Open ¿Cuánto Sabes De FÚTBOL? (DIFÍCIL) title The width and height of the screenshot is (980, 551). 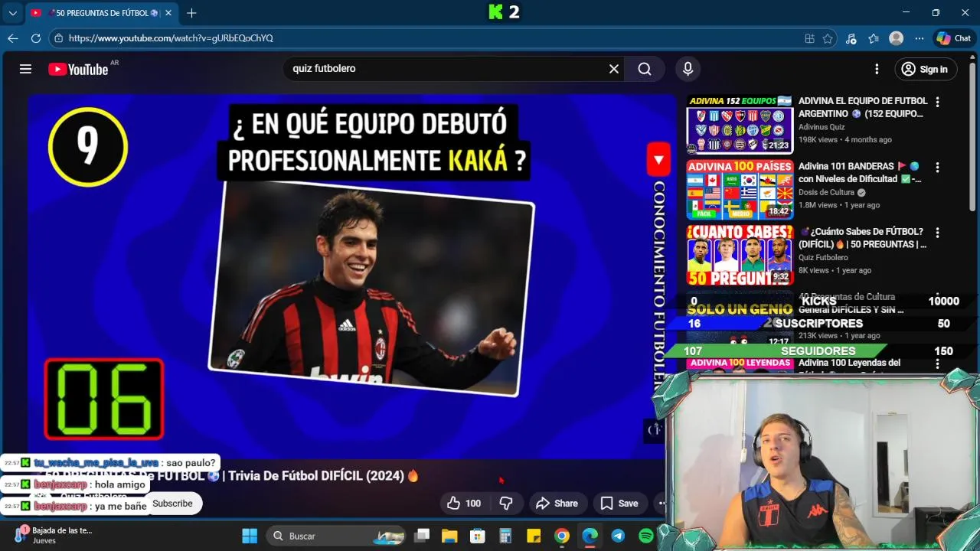tap(863, 238)
